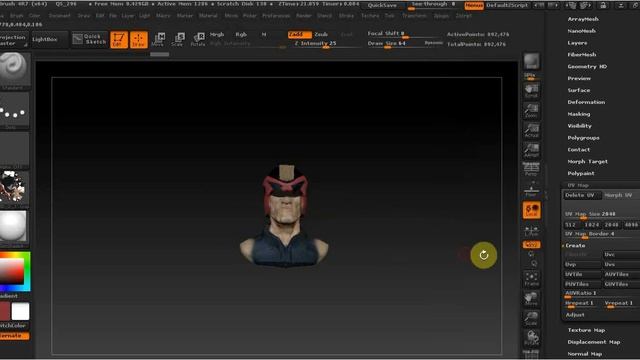Expand the Masking subpalette
This screenshot has width=640, height=360.
[x=579, y=114]
